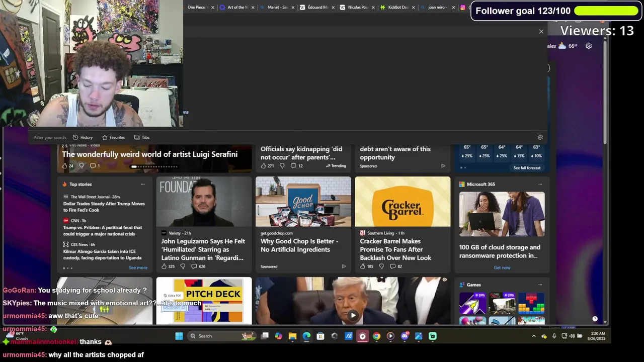Open Kilmar Abrego Garcia CBS story
The image size is (644, 362).
tap(102, 254)
